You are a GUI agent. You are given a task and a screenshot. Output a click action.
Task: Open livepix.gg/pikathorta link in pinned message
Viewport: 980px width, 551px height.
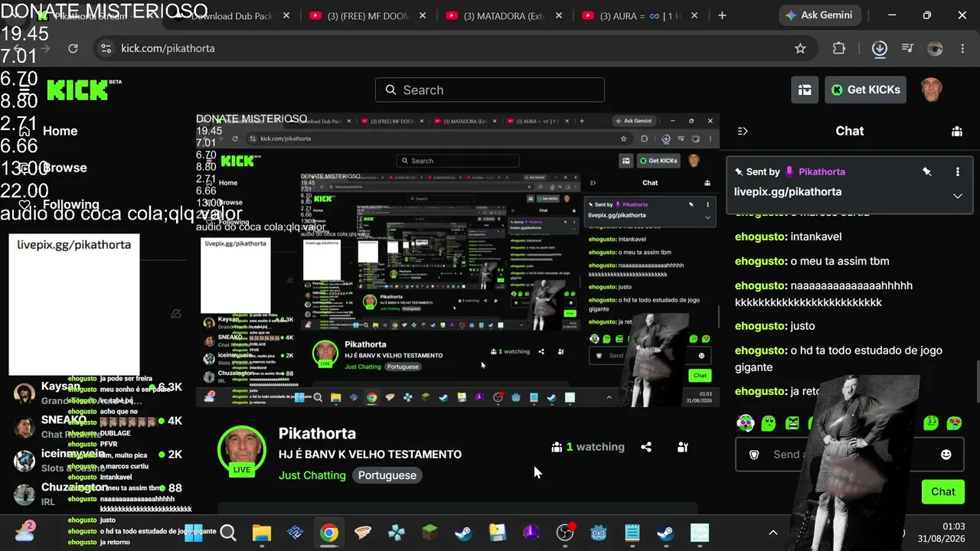point(788,192)
